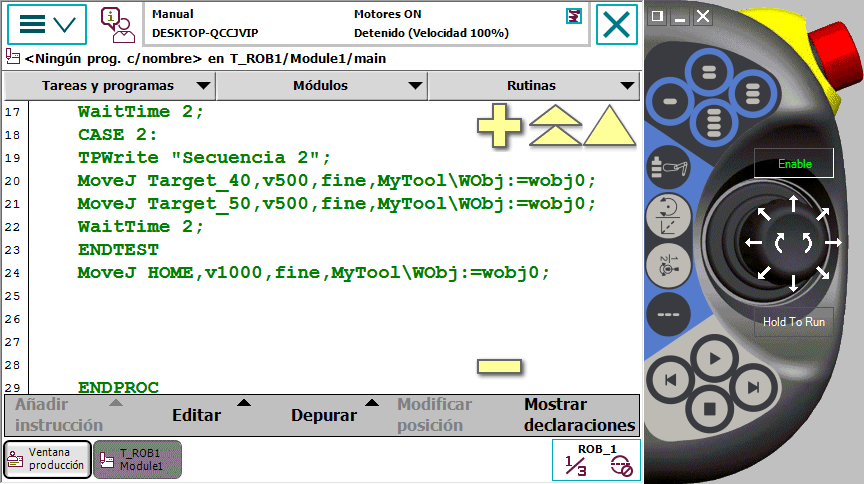Expand the Módulos dropdown

click(x=322, y=85)
